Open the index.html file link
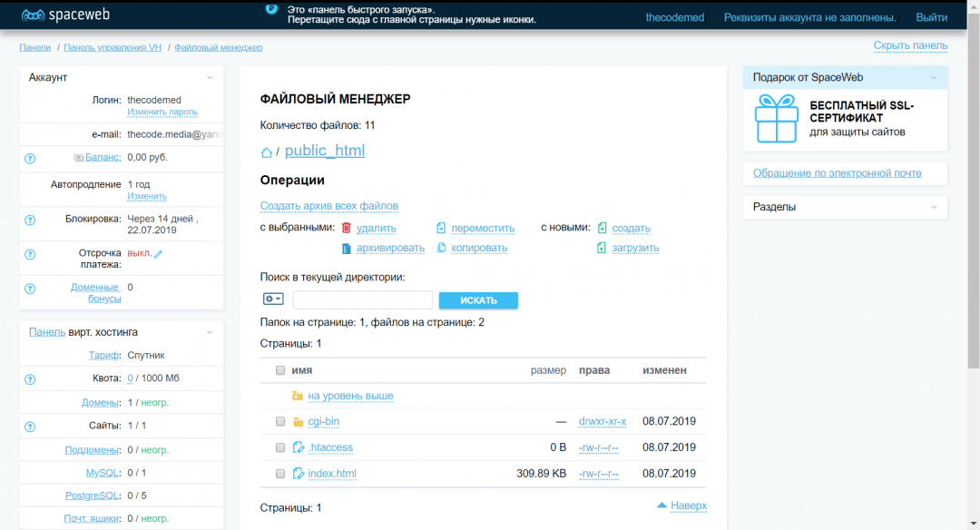Viewport: 980px width, 530px height. click(x=332, y=474)
